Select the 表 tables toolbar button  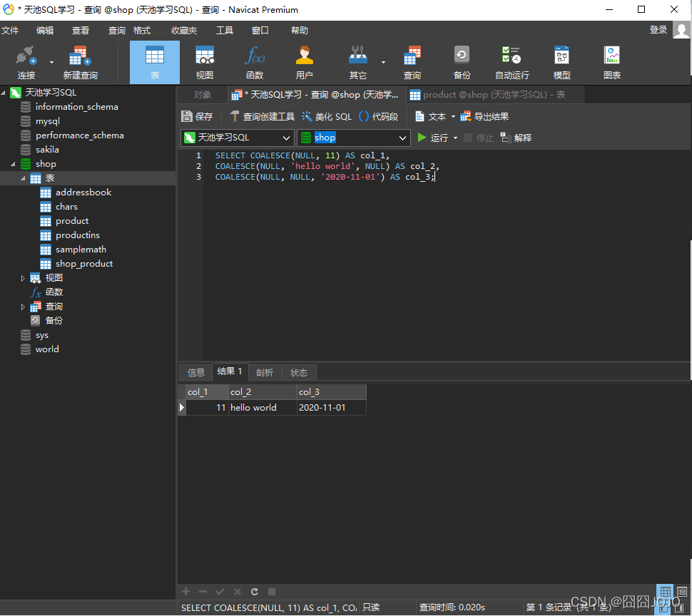coord(155,62)
